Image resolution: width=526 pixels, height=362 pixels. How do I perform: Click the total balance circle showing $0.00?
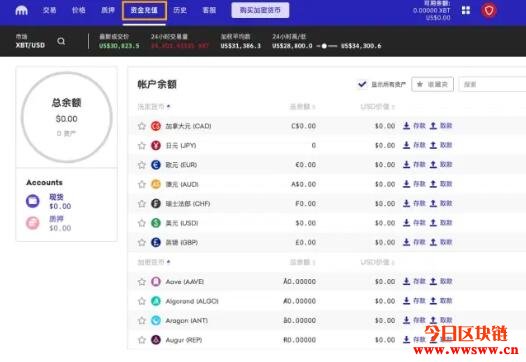pos(66,117)
